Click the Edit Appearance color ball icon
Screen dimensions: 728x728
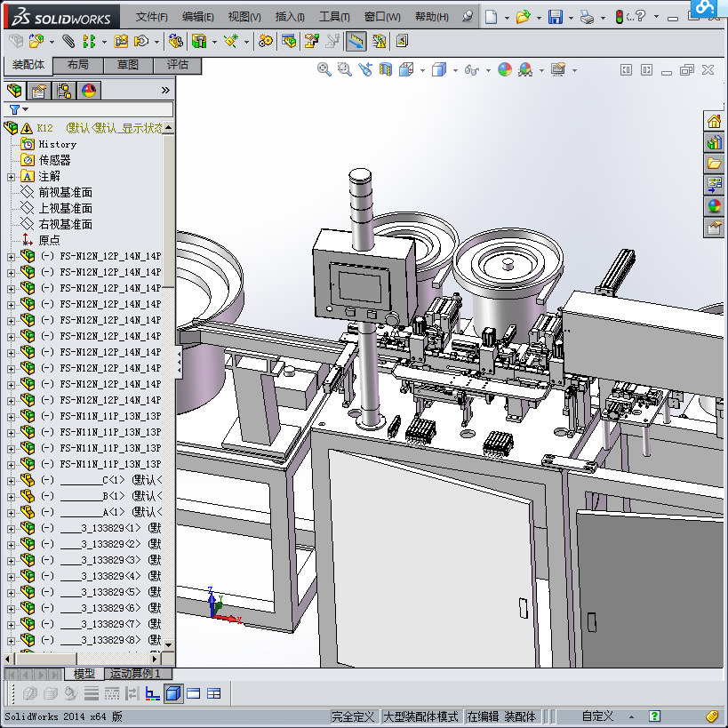coord(504,69)
